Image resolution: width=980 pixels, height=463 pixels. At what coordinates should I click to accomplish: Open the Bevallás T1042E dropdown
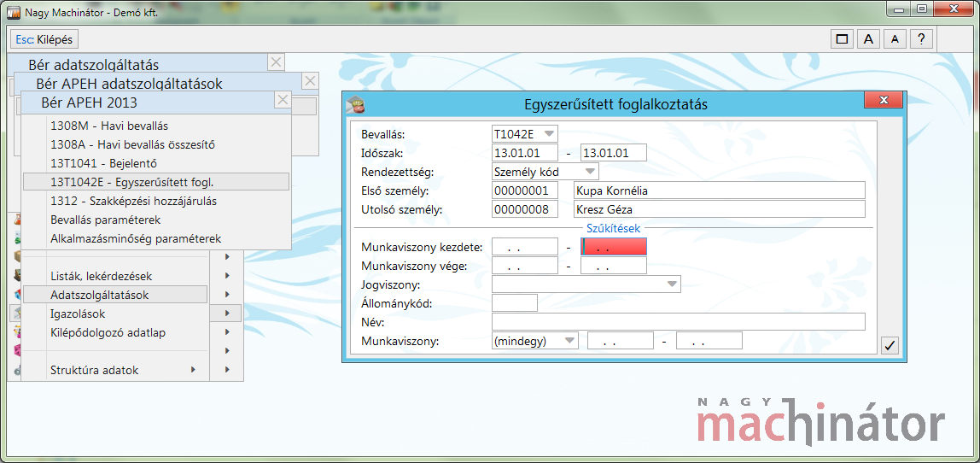(549, 134)
